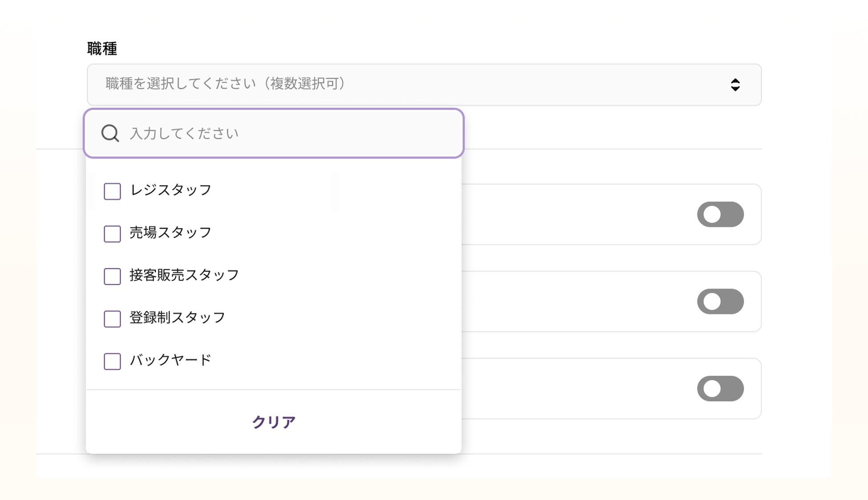Click the magnifying glass search icon
This screenshot has width=868, height=500.
(x=110, y=133)
